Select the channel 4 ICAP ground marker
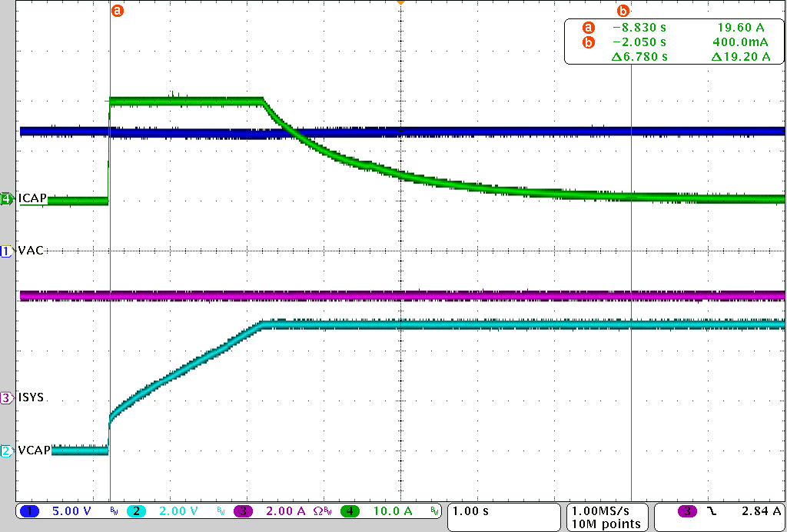This screenshot has height=532, width=787. pyautogui.click(x=7, y=199)
